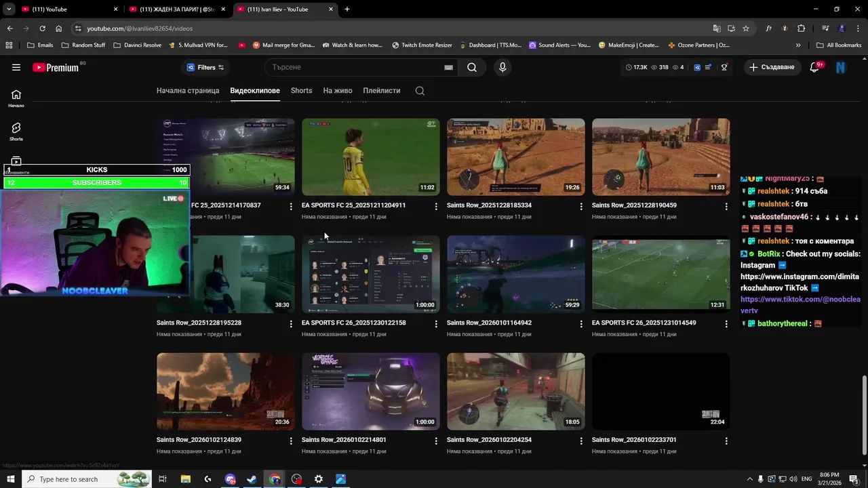Reload the page

pyautogui.click(x=42, y=28)
